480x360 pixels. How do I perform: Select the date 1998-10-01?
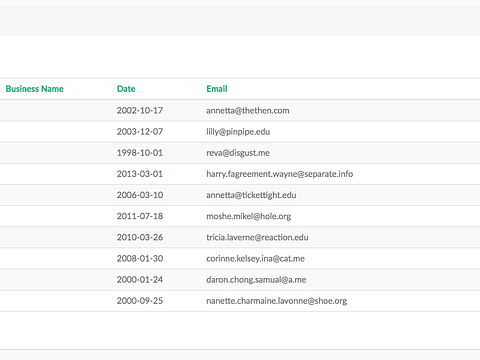coord(140,153)
